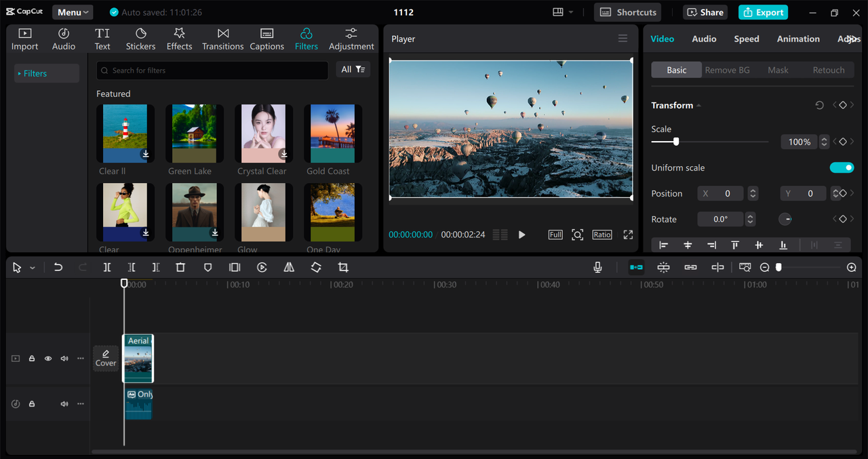Click the screenshot focus icon in player
Viewport: 868px width, 459px height.
[x=577, y=235]
